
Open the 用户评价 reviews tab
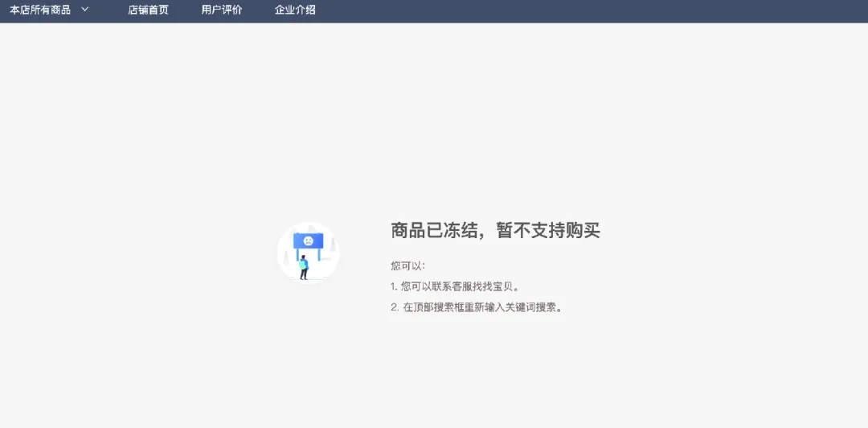point(221,10)
